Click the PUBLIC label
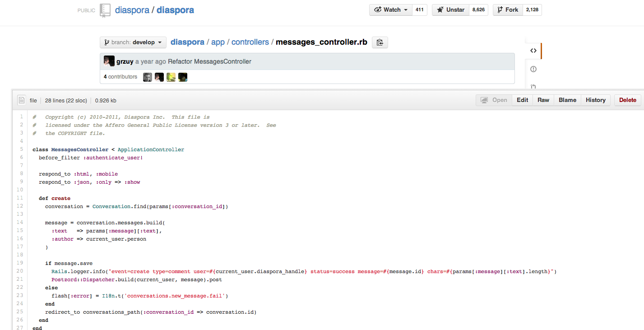The width and height of the screenshot is (644, 330). 87,10
